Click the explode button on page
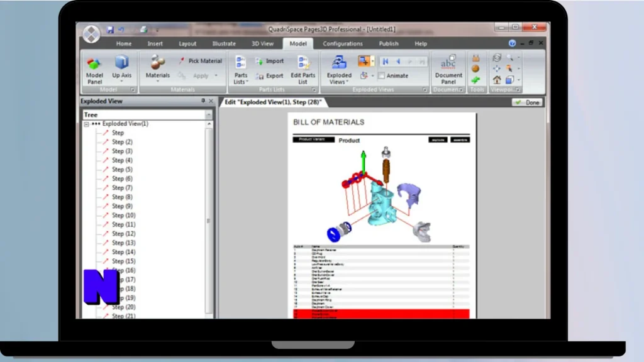 point(438,140)
